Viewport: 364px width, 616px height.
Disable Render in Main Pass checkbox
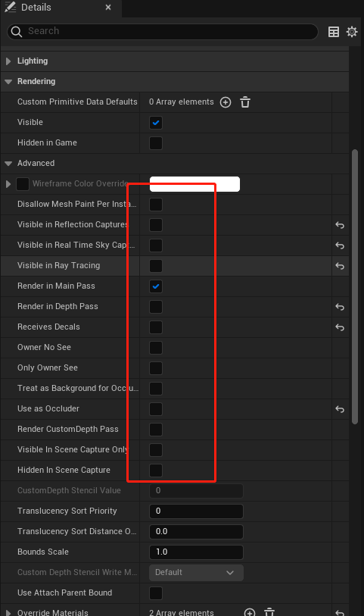coord(156,286)
